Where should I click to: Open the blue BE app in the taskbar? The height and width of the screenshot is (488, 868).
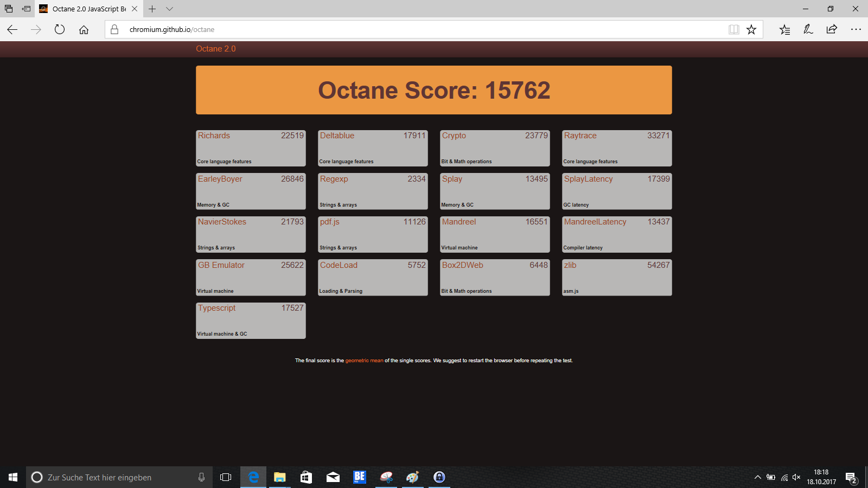(x=360, y=477)
